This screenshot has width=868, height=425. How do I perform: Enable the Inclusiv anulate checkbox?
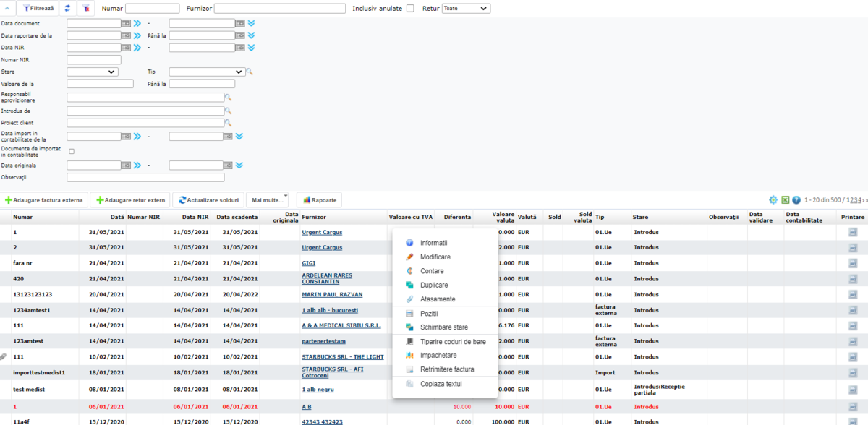pyautogui.click(x=410, y=9)
